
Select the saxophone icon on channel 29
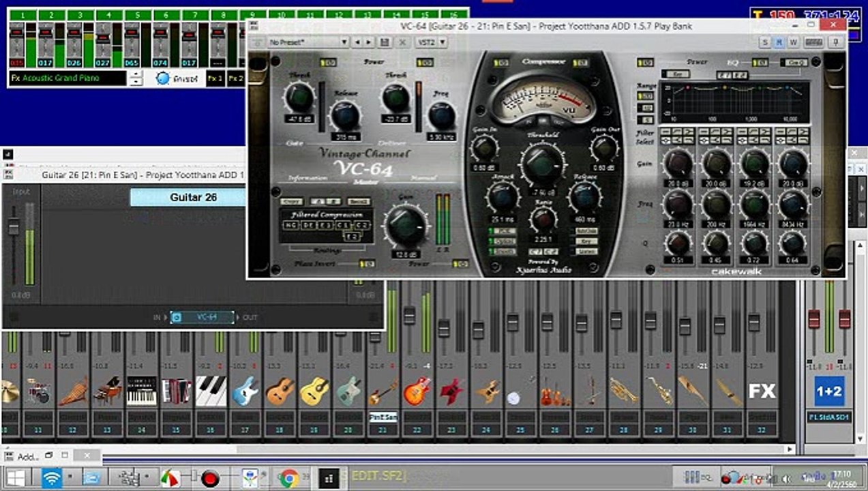(x=658, y=391)
